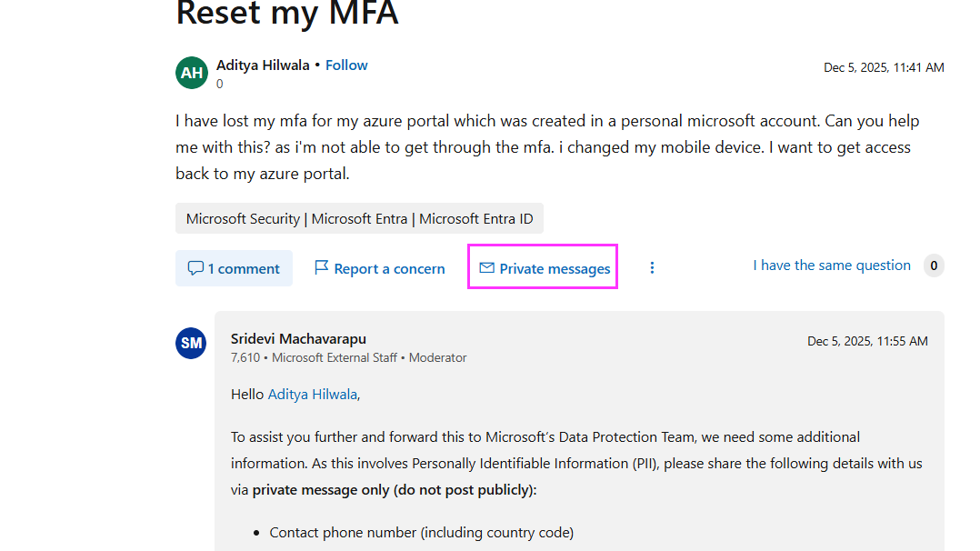The height and width of the screenshot is (551, 980).
Task: Open the Microsoft Entra tag
Action: 357,217
